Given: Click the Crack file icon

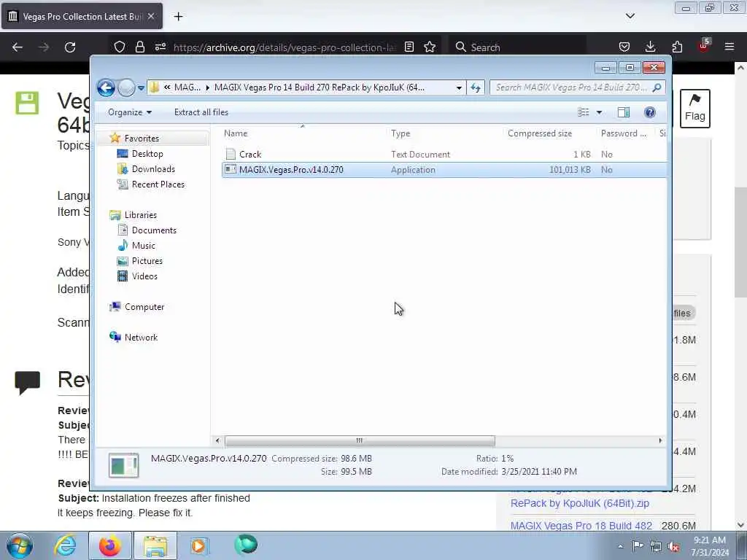Looking at the screenshot, I should click(231, 155).
